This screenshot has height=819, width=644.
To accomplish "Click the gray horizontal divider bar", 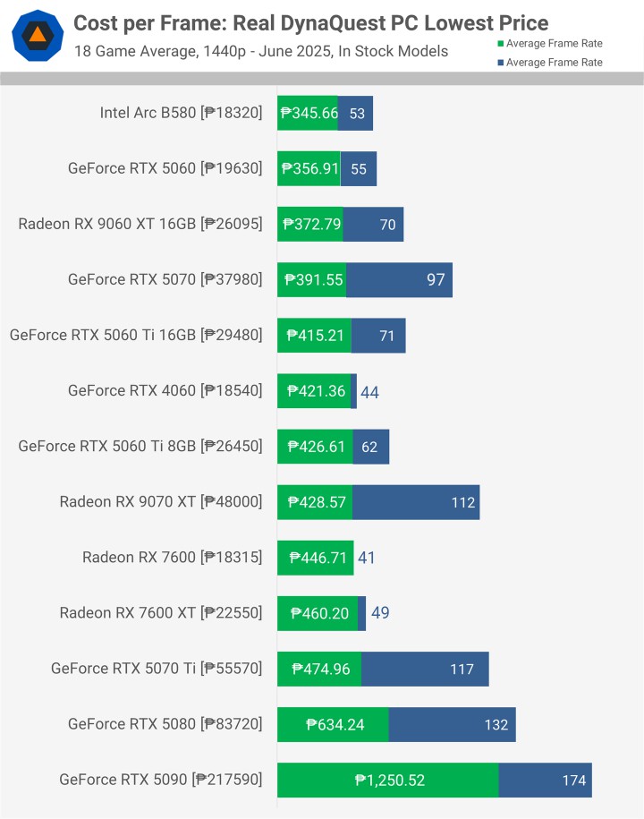I will coord(322,79).
